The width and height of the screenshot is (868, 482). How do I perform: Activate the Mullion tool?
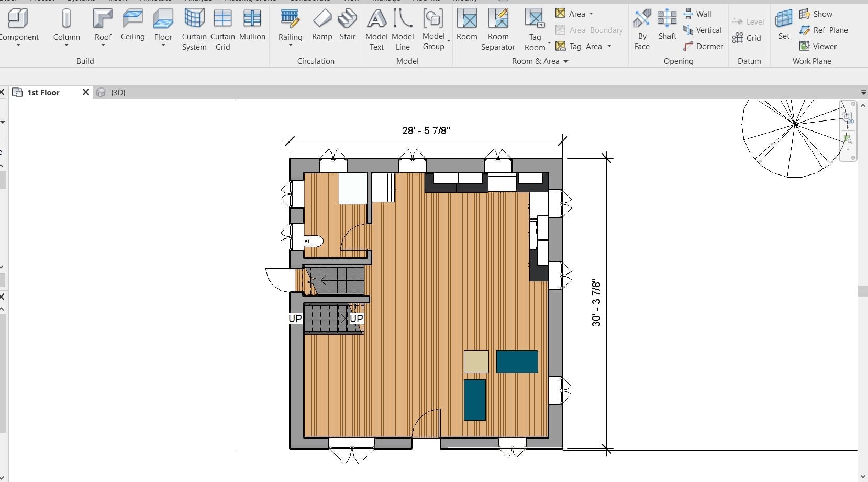(252, 25)
